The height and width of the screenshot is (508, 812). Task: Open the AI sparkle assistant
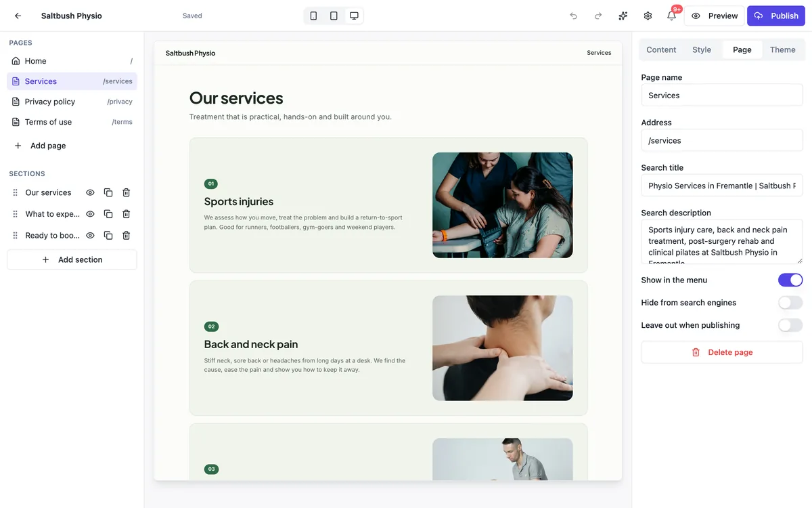pyautogui.click(x=623, y=16)
